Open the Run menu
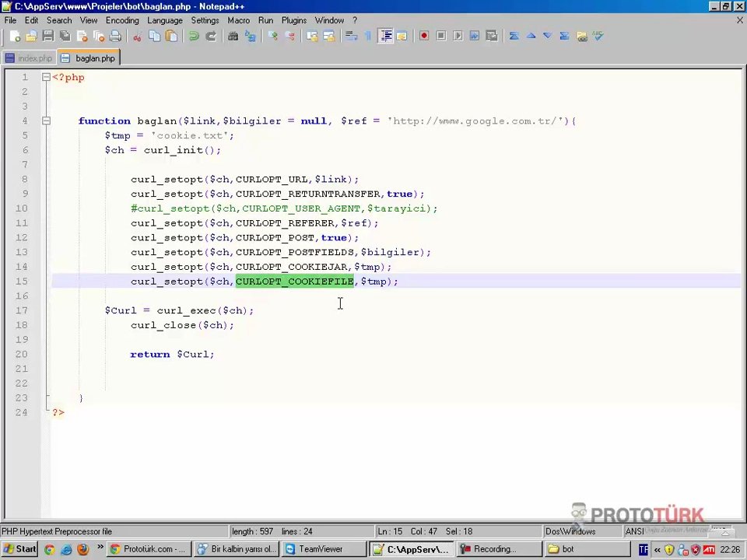The height and width of the screenshot is (560, 747). pyautogui.click(x=266, y=20)
